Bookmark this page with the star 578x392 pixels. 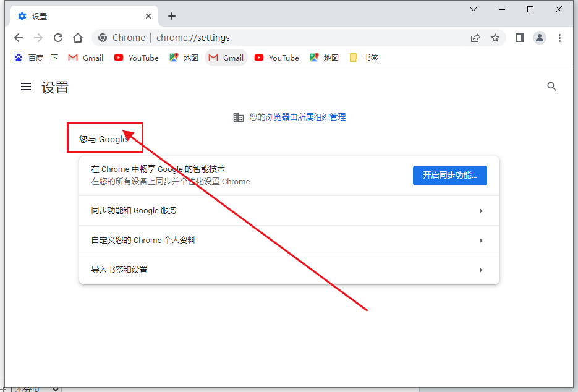pyautogui.click(x=495, y=38)
